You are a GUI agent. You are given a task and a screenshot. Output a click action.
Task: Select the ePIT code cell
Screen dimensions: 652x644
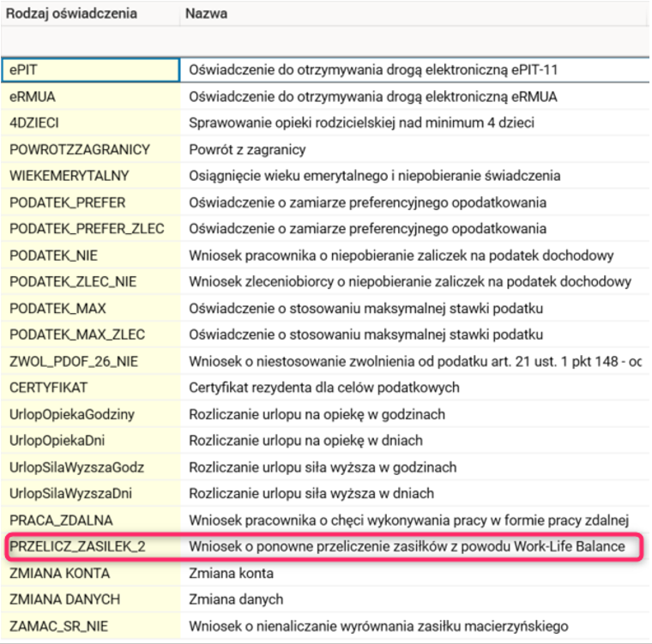91,69
